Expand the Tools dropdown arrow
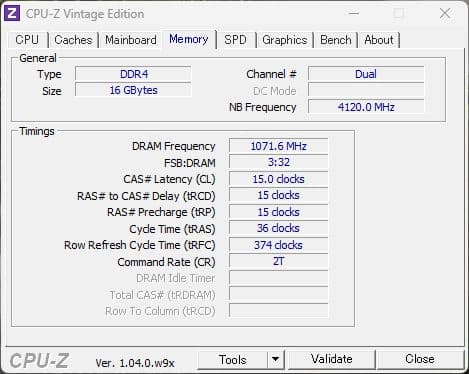Image resolution: width=469 pixels, height=374 pixels. pos(276,359)
